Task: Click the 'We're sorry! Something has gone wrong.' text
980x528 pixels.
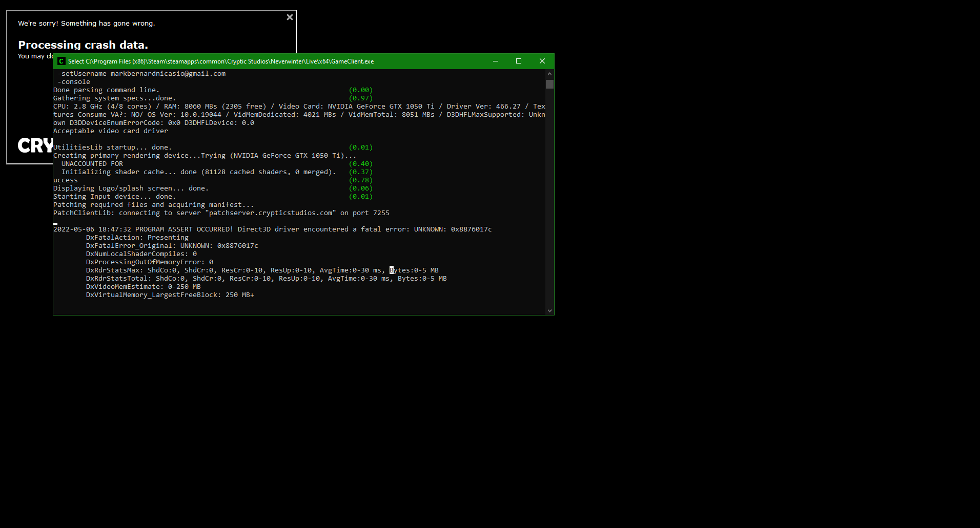Action: [x=87, y=24]
